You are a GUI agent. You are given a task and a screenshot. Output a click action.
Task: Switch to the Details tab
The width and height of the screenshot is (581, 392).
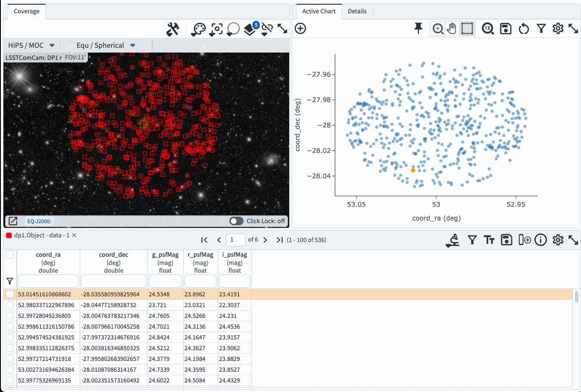pyautogui.click(x=357, y=11)
